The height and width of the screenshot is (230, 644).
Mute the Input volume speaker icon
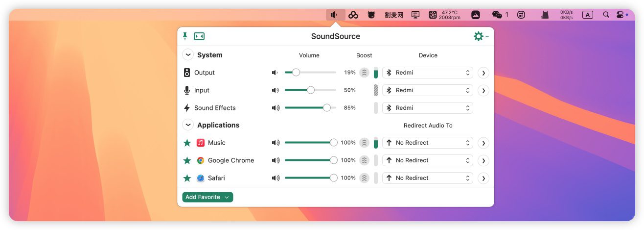(x=275, y=90)
